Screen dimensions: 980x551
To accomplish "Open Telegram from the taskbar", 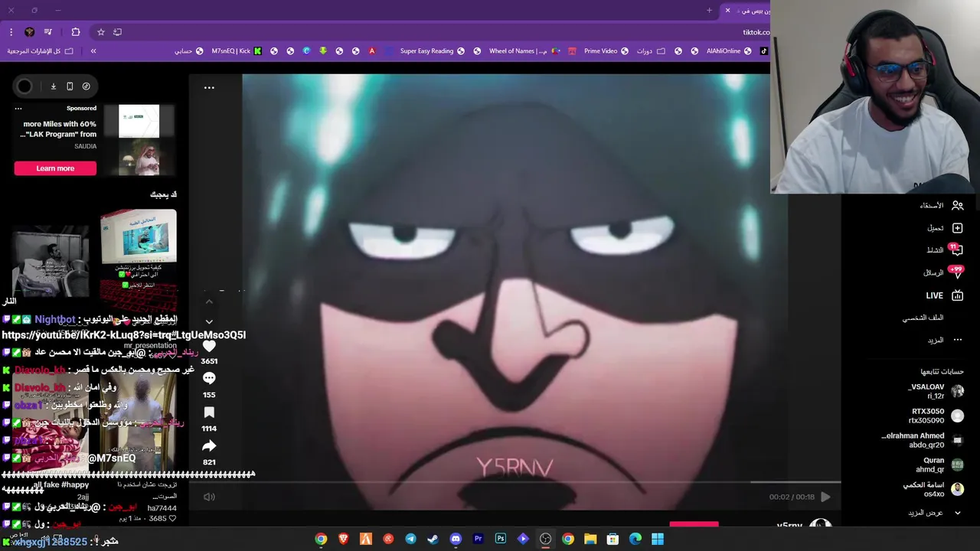I will tap(410, 540).
